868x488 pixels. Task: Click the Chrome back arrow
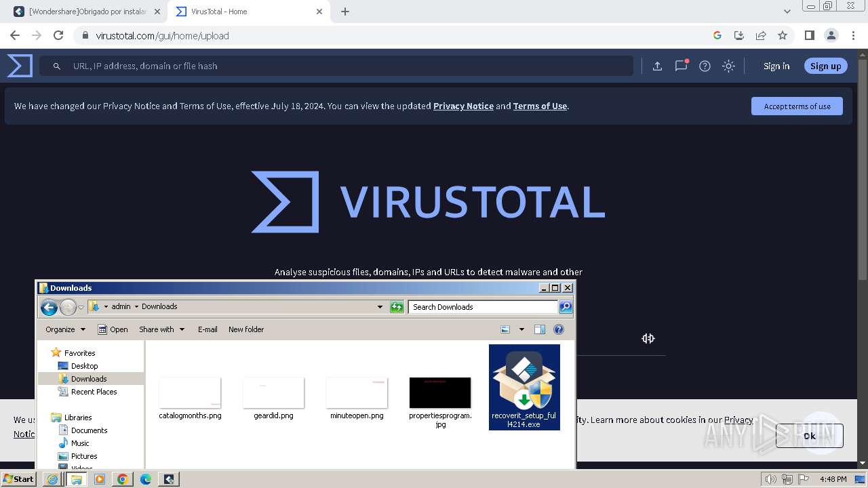(15, 35)
